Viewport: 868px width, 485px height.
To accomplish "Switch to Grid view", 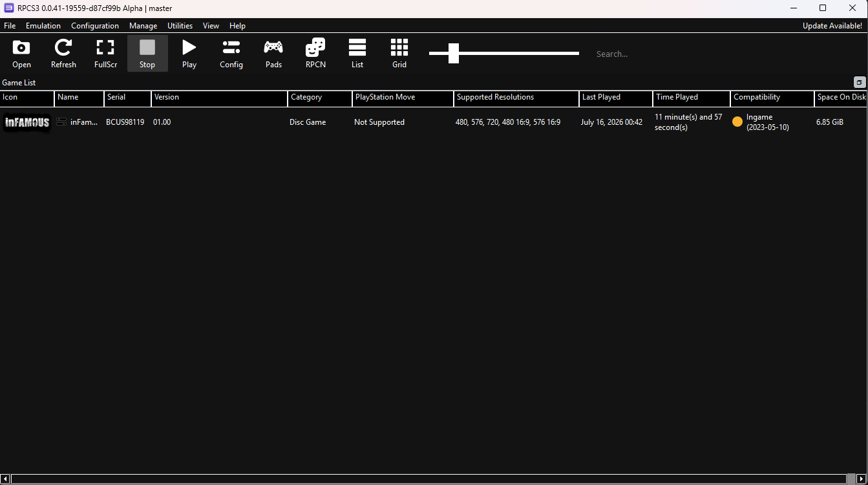I will click(x=399, y=53).
